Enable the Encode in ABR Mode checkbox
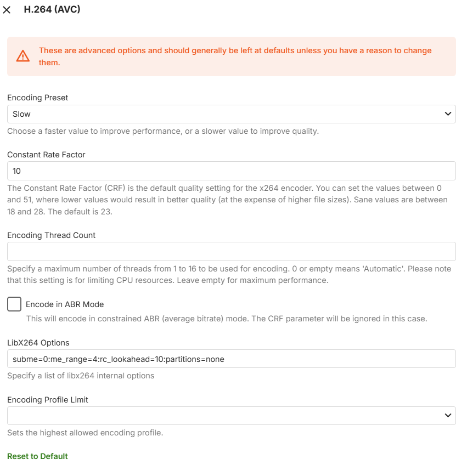This screenshot has height=476, width=473. [14, 304]
